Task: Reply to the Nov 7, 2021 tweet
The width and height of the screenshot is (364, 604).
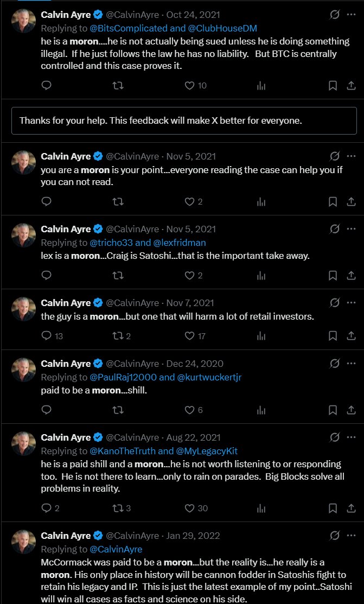Action: [x=46, y=336]
